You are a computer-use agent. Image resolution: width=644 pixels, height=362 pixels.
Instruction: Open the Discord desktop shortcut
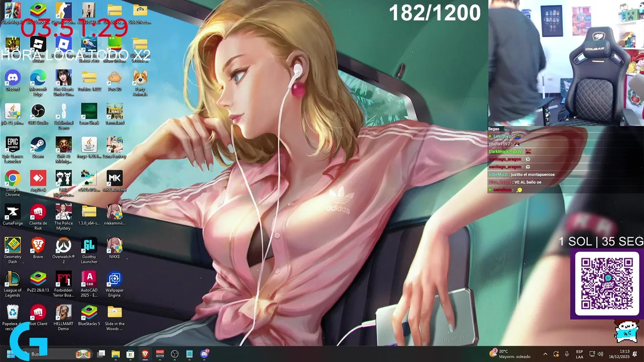pyautogui.click(x=13, y=80)
